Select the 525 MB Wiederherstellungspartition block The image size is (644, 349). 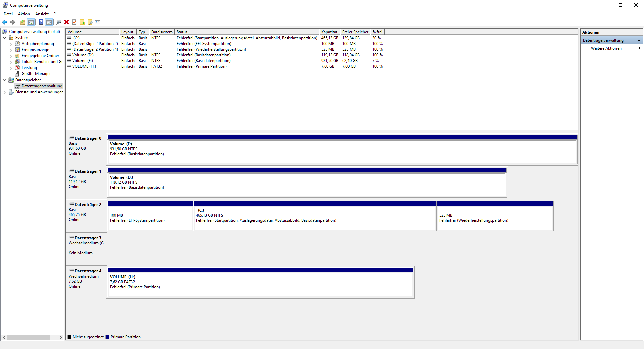tap(495, 216)
